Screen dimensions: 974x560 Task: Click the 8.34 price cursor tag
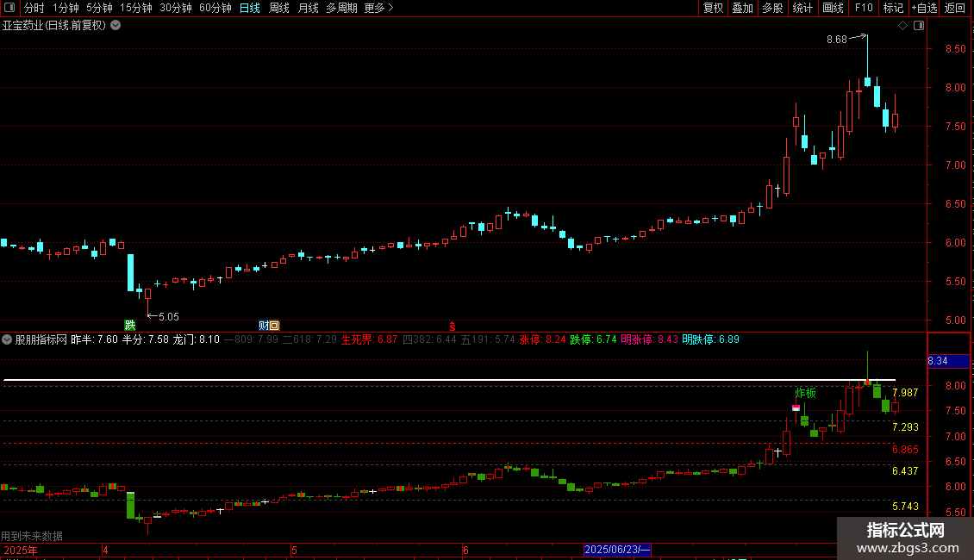[948, 361]
